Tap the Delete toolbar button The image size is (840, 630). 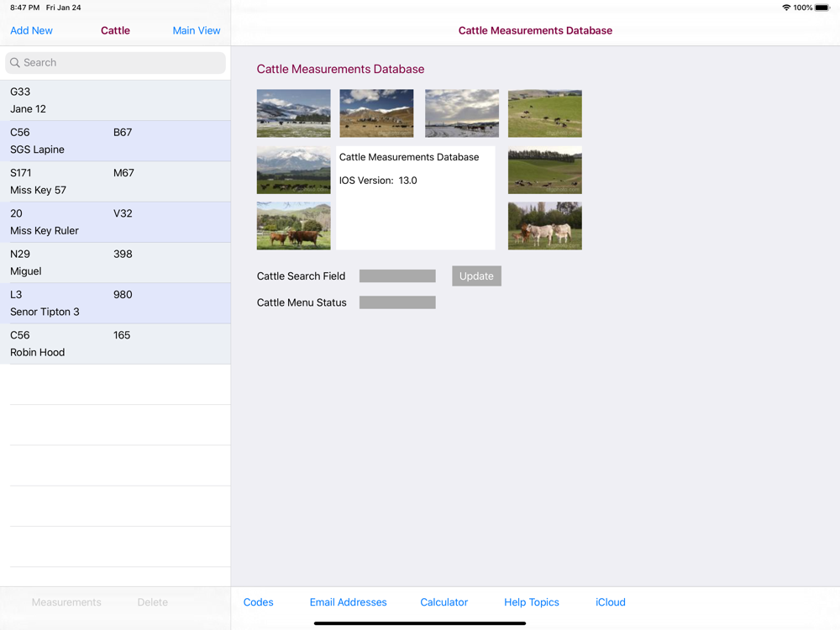(153, 602)
